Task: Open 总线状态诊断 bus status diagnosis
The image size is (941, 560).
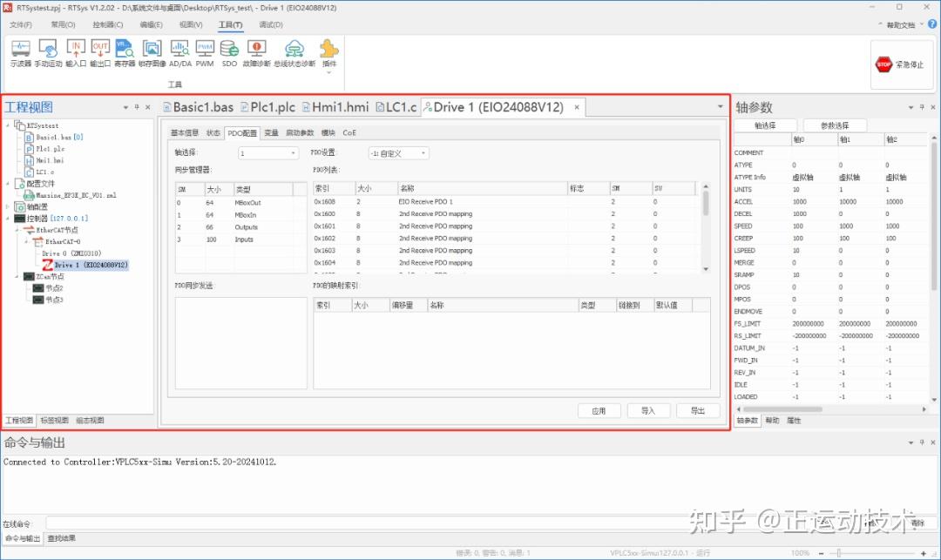Action: (294, 52)
